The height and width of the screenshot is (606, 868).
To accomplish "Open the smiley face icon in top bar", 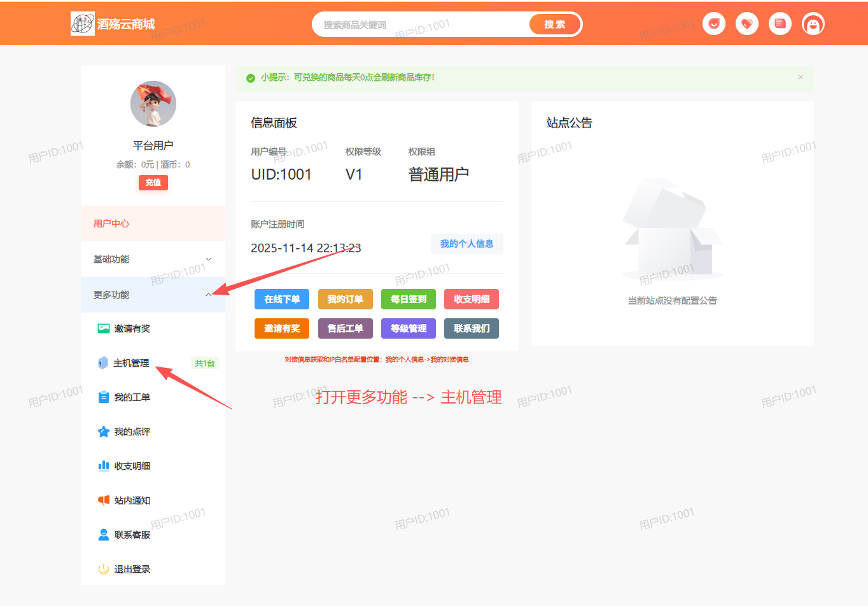I will tap(713, 23).
